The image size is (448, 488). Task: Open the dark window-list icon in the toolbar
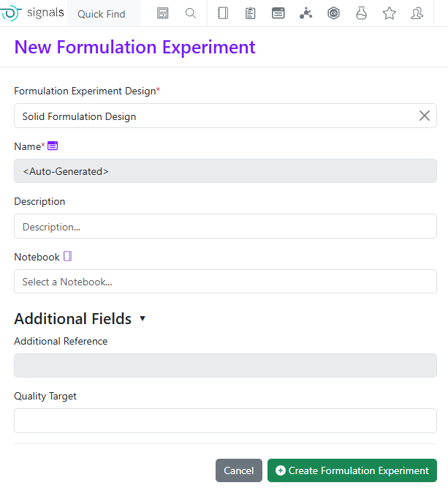point(278,13)
